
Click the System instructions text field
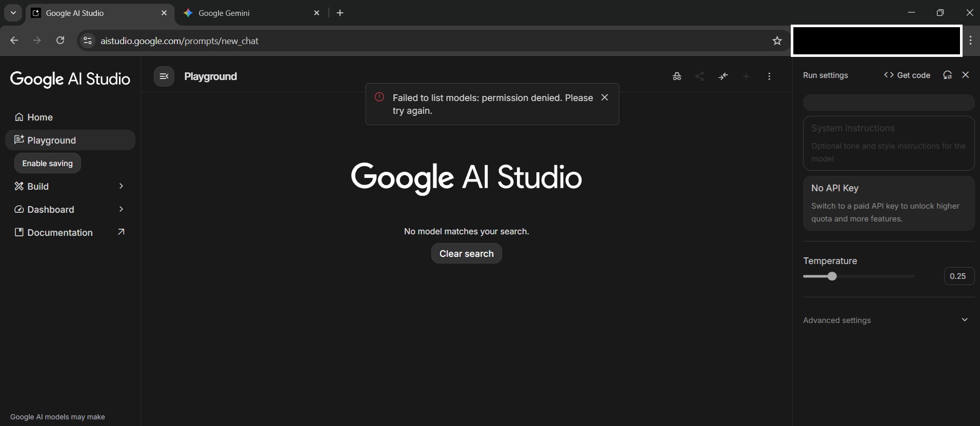click(888, 144)
